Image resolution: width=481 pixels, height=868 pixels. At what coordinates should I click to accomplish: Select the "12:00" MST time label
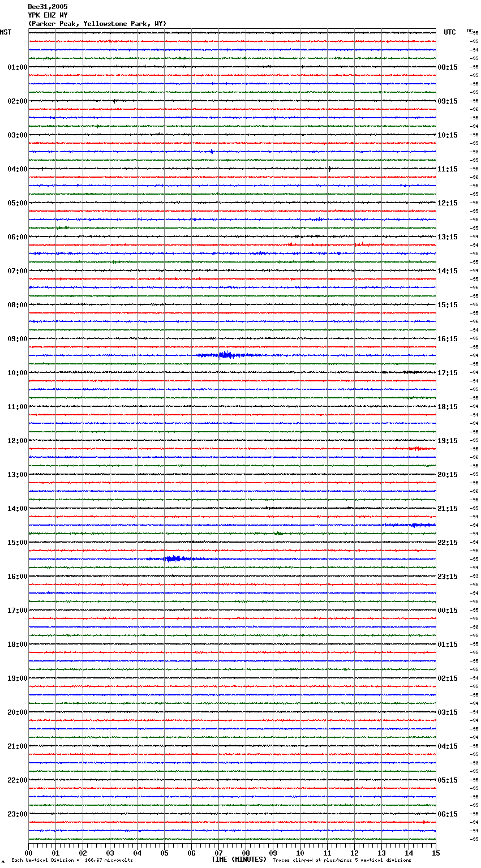tap(18, 441)
